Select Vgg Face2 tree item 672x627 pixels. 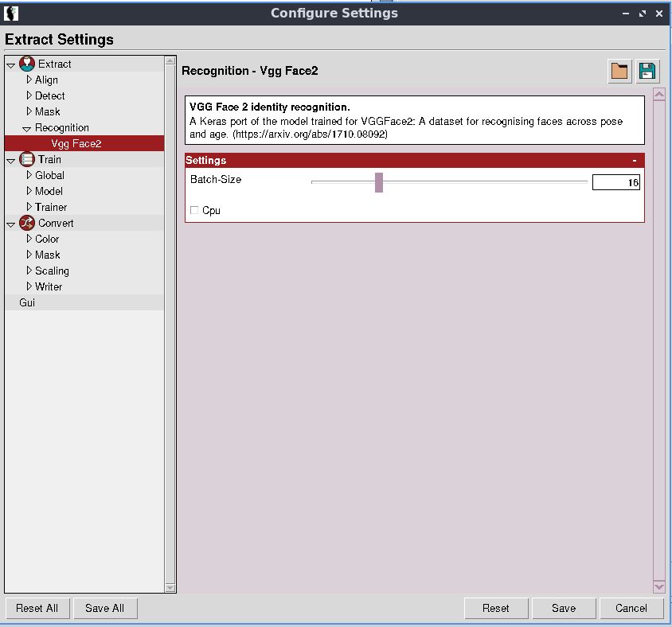pos(84,143)
